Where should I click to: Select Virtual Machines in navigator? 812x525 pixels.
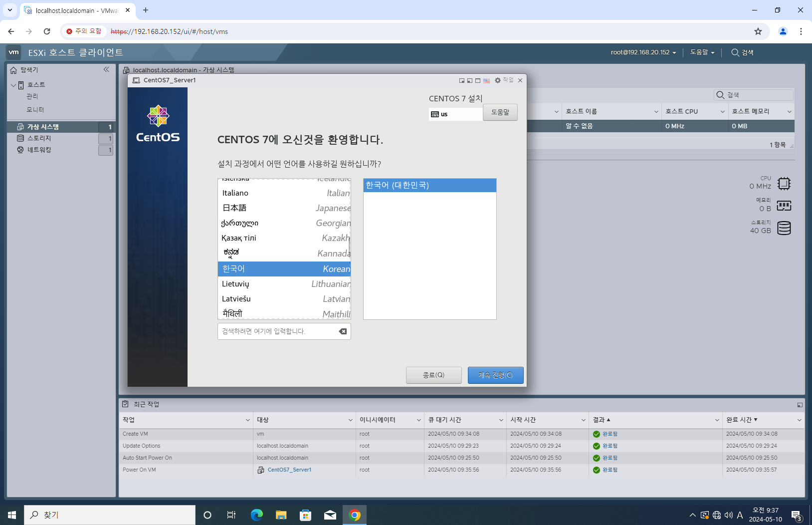tap(60, 127)
